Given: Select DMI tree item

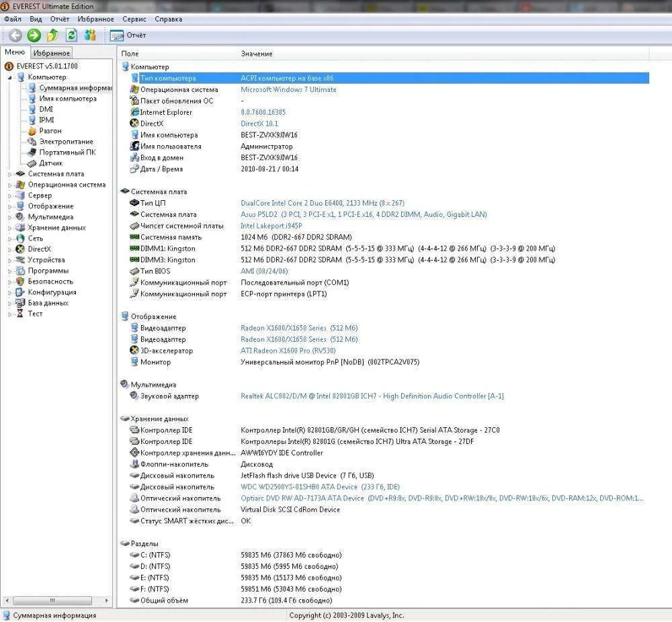Looking at the screenshot, I should pyautogui.click(x=46, y=109).
